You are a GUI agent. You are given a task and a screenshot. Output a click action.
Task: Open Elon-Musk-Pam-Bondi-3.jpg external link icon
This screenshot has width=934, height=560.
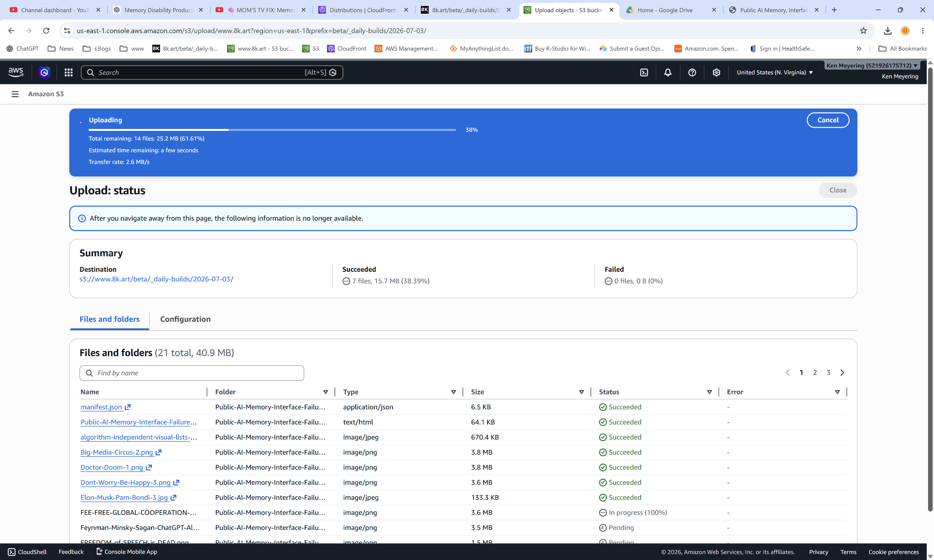coord(173,497)
